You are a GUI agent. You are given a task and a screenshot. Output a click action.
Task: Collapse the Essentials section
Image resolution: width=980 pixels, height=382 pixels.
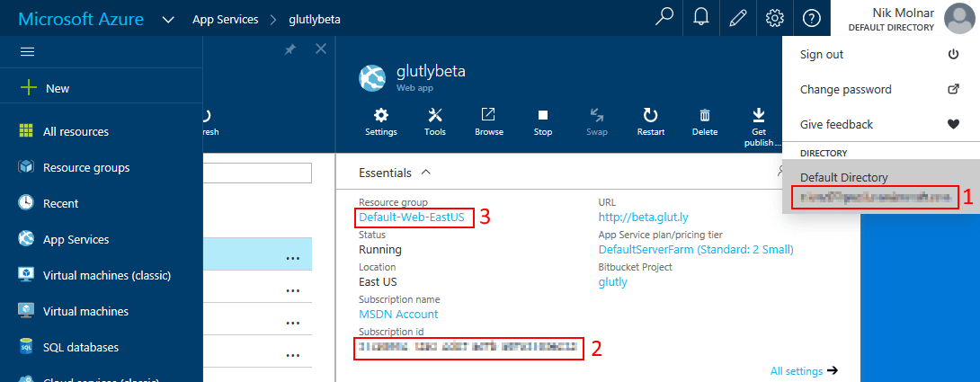point(425,172)
